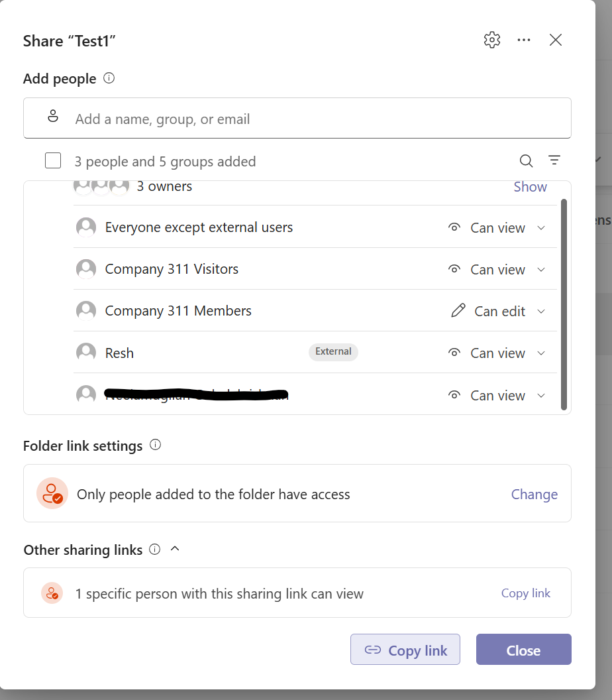Click the main Copy link button

pyautogui.click(x=405, y=650)
